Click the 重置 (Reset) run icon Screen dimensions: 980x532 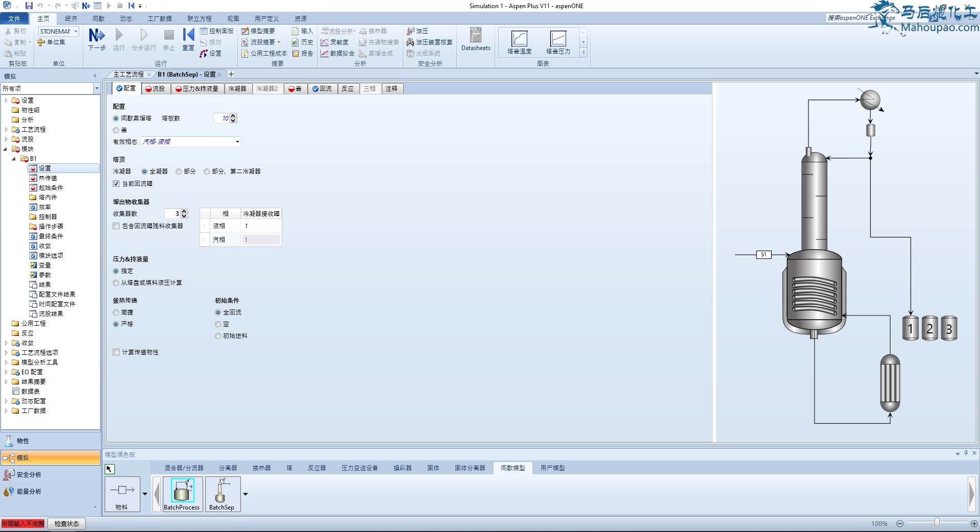pyautogui.click(x=188, y=39)
